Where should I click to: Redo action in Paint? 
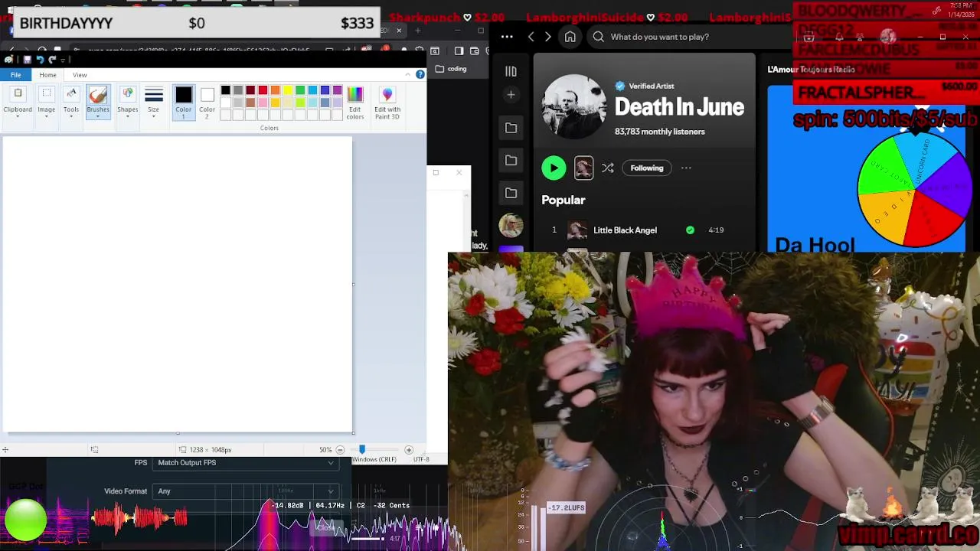[x=52, y=60]
